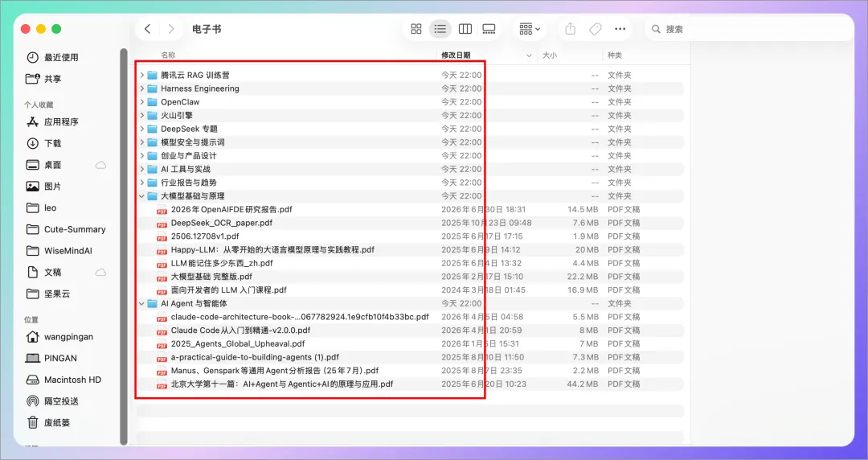This screenshot has width=868, height=460.
Task: Go forward with the right chevron button
Action: click(171, 29)
